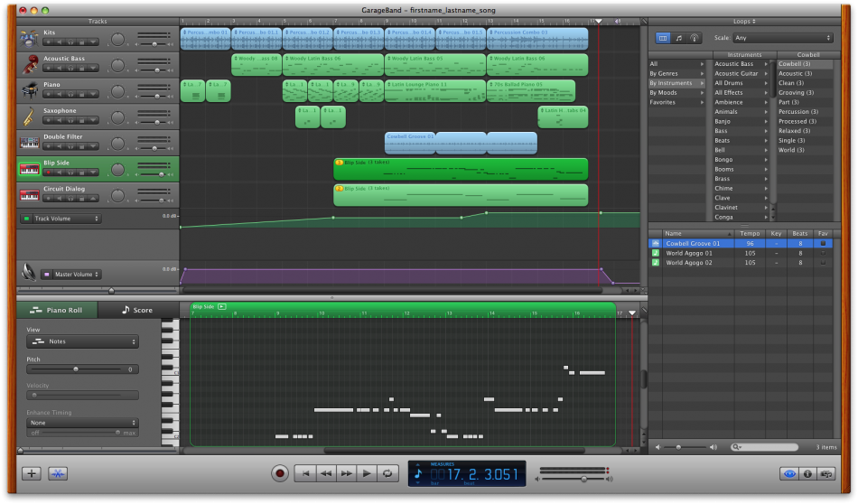Click the Blip Side pan knob
This screenshot has height=504, width=858.
coord(117,169)
